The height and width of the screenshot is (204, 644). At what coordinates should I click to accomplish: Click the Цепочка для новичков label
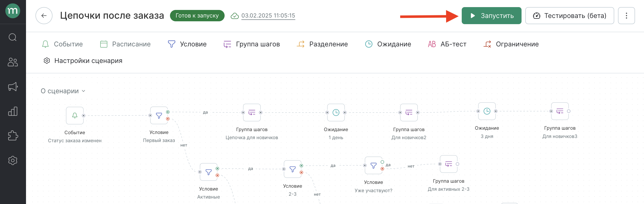(x=252, y=137)
